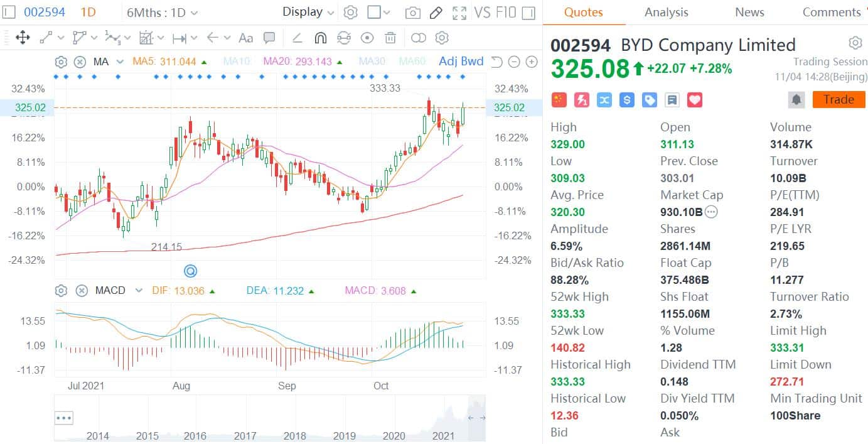Remove the MA indicator with its close button

[80, 61]
